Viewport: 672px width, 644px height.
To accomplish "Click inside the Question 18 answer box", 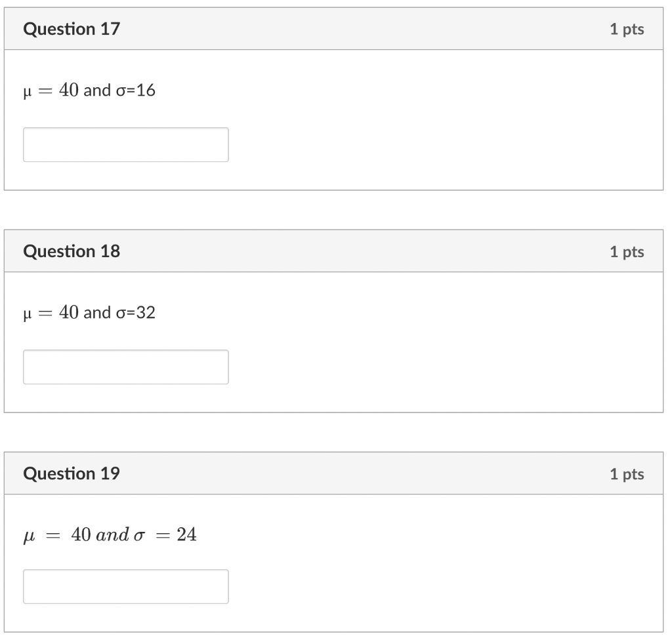I will click(125, 367).
